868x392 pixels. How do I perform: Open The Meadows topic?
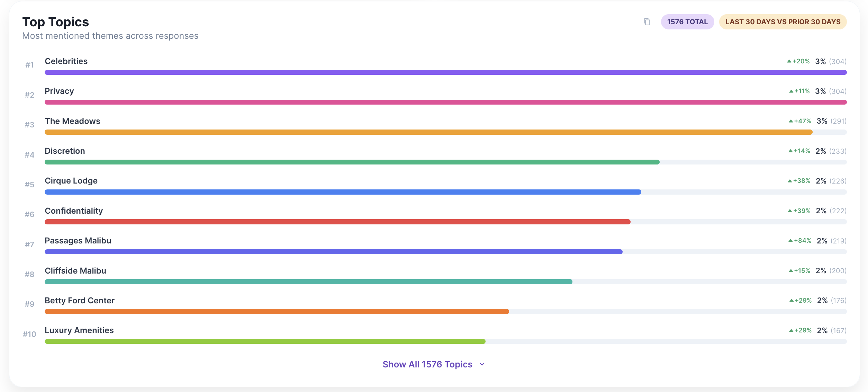pos(72,121)
